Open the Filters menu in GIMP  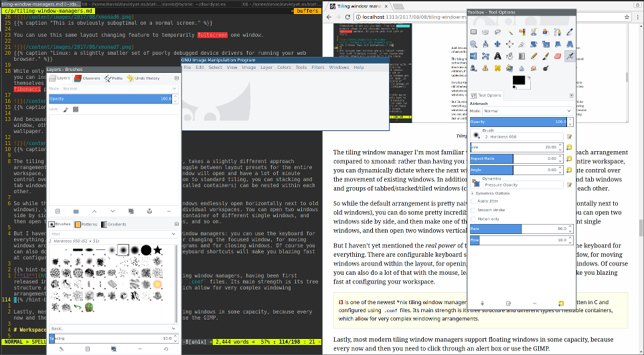[x=317, y=68]
